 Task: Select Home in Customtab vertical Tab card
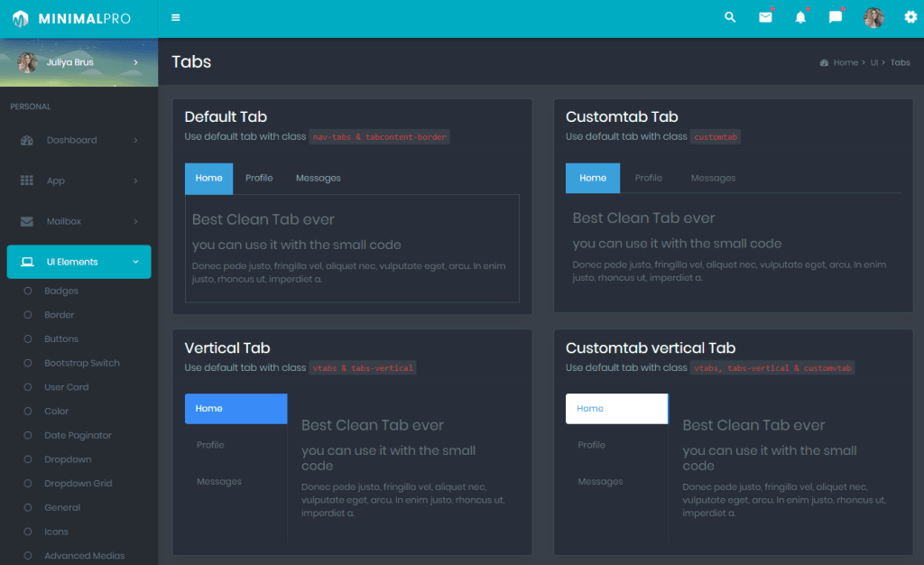(617, 408)
